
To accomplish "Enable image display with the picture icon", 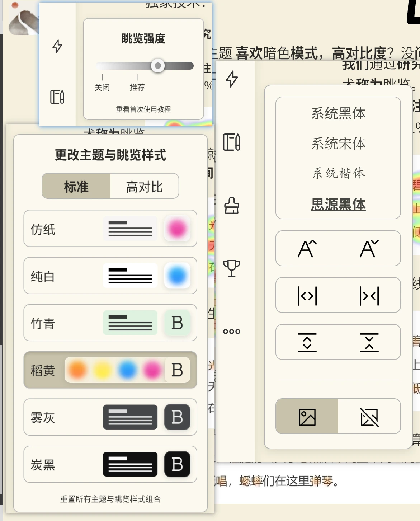I will point(307,417).
